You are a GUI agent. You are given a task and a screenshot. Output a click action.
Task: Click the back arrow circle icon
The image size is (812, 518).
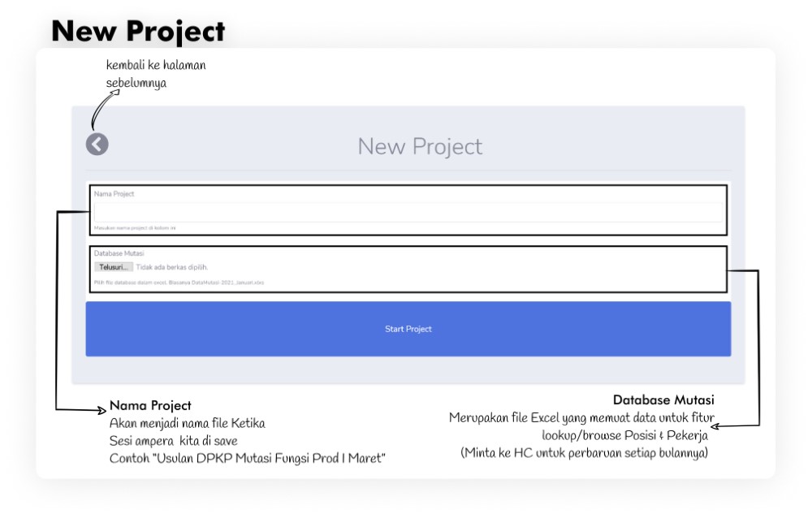[x=97, y=145]
